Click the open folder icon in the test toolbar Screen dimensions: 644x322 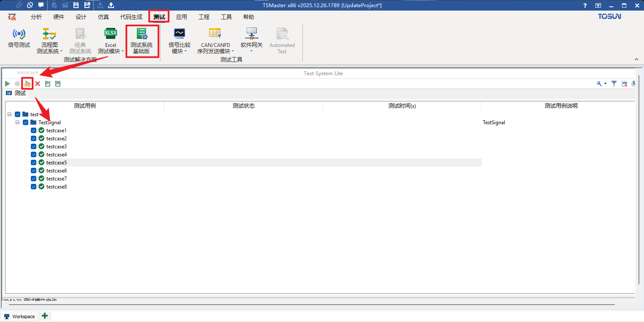(27, 84)
